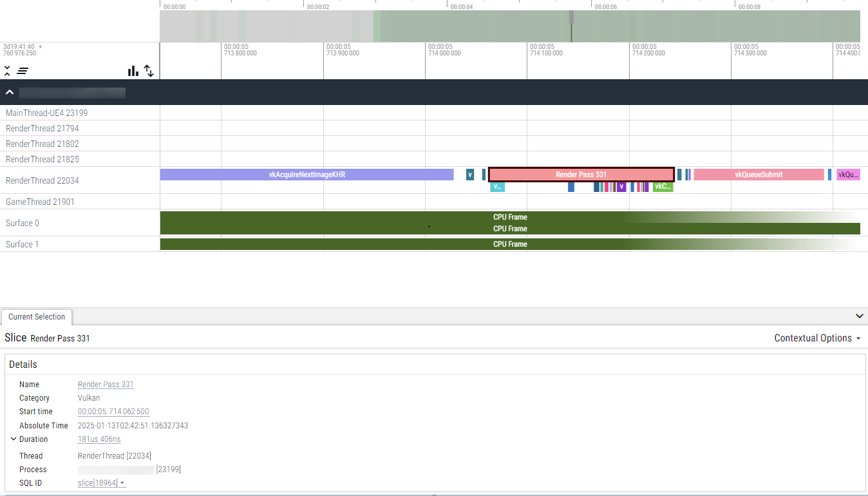The height and width of the screenshot is (496, 868).
Task: Open the slice[18964] SQL ID dropdown
Action: coord(101,482)
